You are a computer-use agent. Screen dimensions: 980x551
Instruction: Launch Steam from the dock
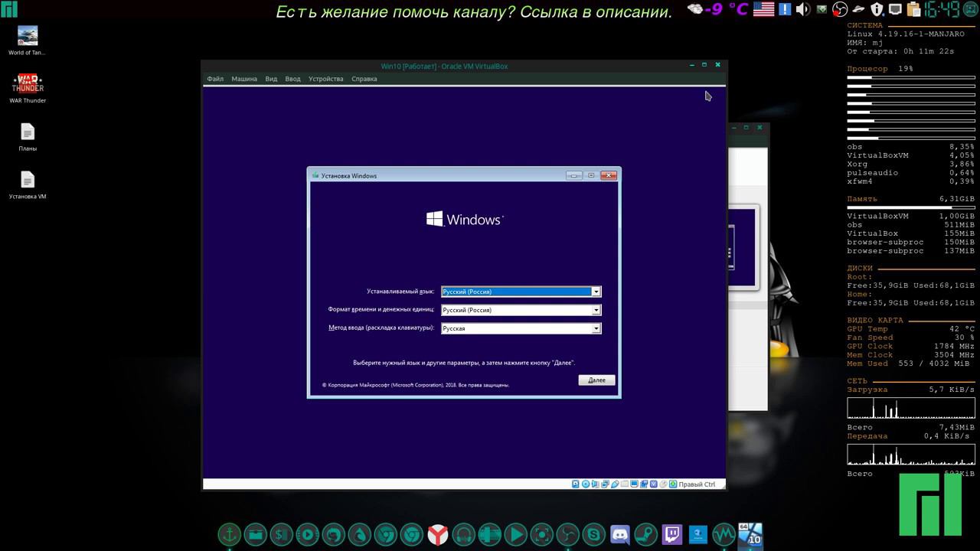[x=646, y=533]
